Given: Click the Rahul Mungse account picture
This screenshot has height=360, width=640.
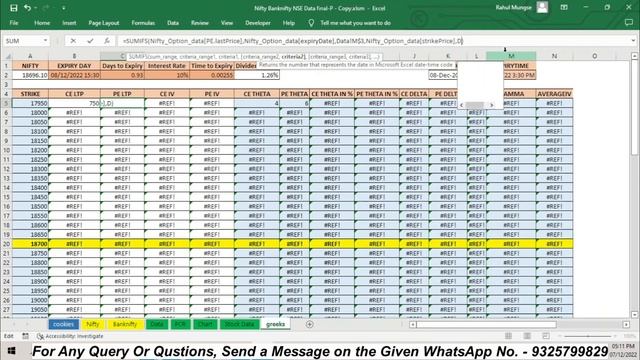Looking at the screenshot, I should (x=542, y=7).
